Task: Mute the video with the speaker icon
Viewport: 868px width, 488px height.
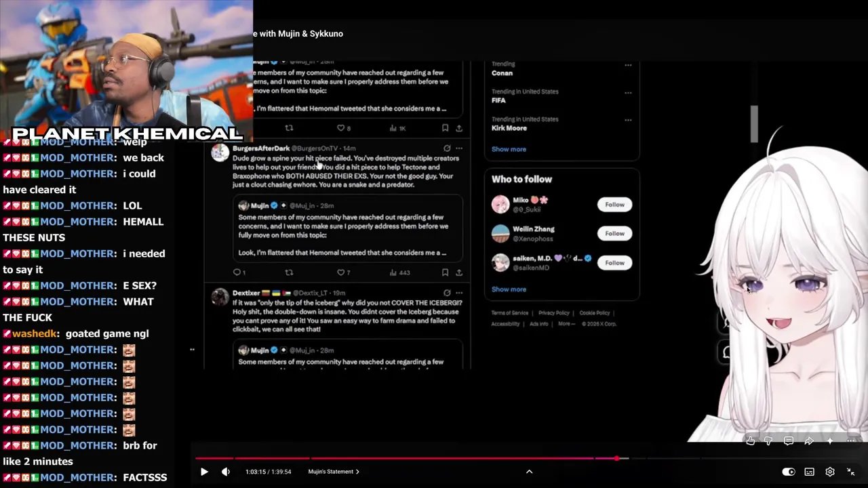Action: [x=226, y=472]
